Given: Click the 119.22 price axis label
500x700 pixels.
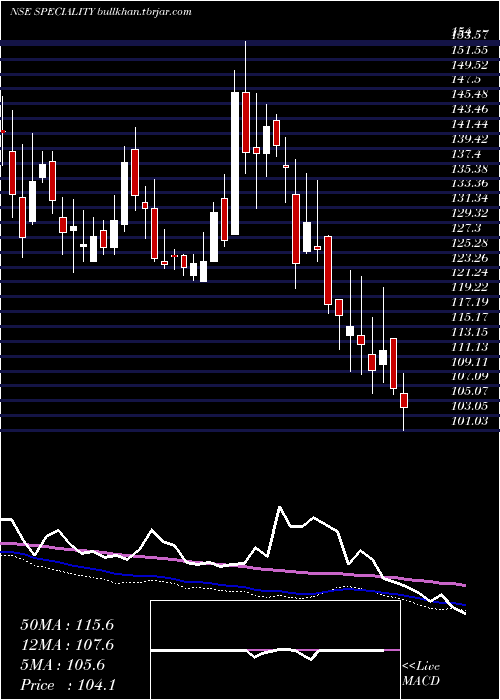Looking at the screenshot, I should coord(469,287).
